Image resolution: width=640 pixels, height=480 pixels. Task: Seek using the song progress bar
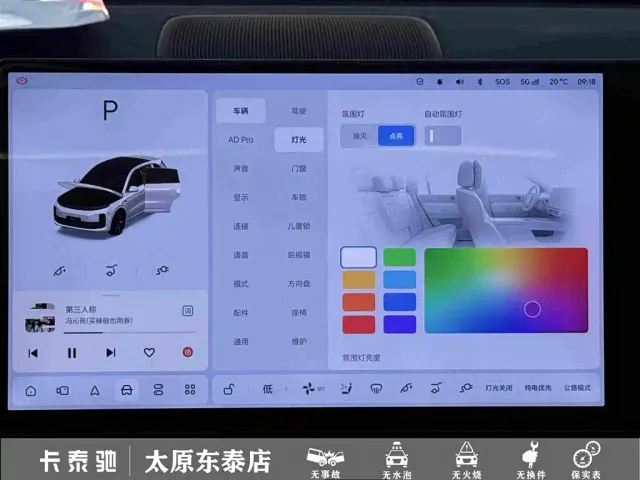[129, 333]
